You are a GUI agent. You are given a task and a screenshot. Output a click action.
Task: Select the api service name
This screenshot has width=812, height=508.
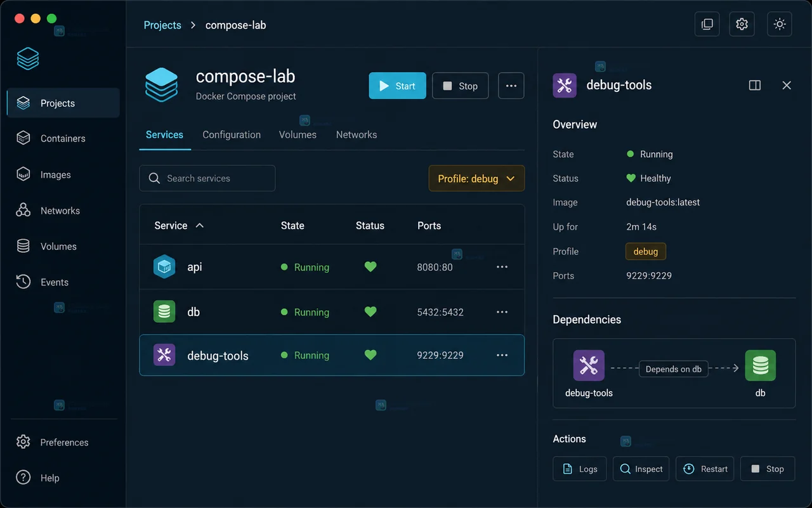[x=195, y=267]
